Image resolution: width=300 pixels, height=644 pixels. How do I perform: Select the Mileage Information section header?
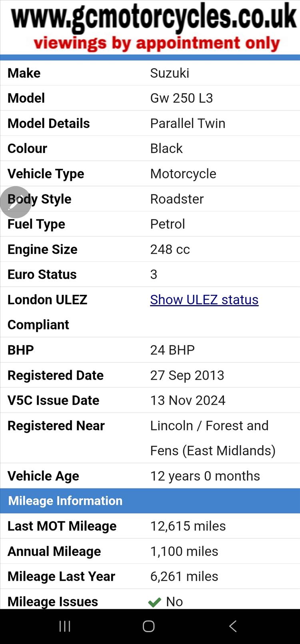click(65, 501)
